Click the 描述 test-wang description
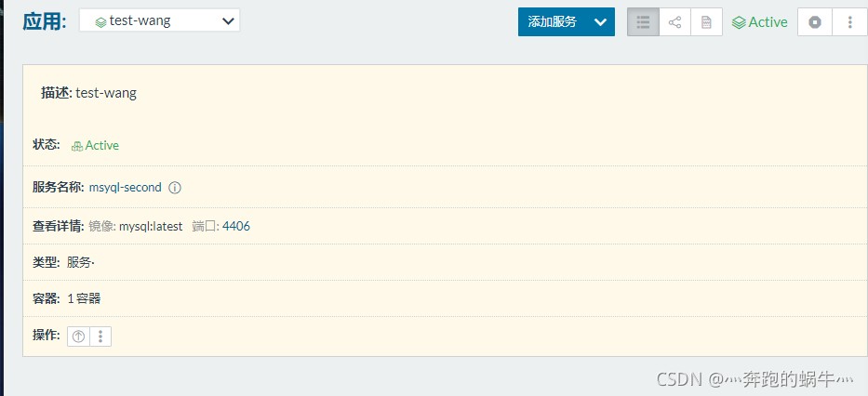The image size is (868, 396). pyautogui.click(x=105, y=93)
